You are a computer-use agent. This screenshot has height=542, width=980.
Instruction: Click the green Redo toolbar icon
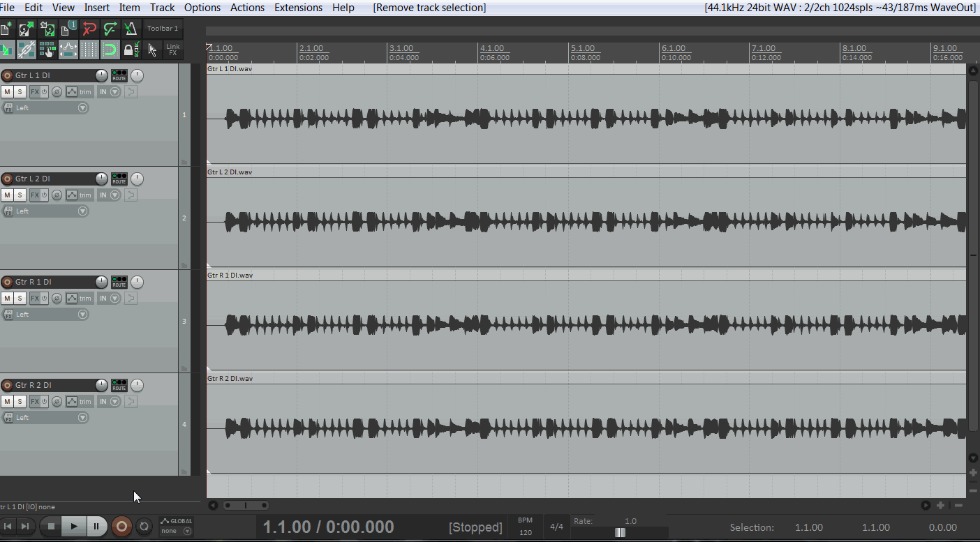(x=110, y=29)
